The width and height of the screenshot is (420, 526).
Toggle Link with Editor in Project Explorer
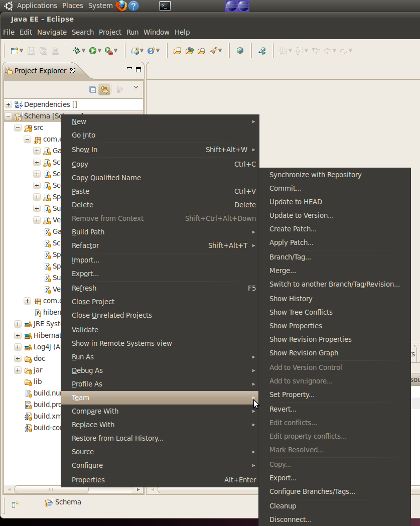point(105,89)
